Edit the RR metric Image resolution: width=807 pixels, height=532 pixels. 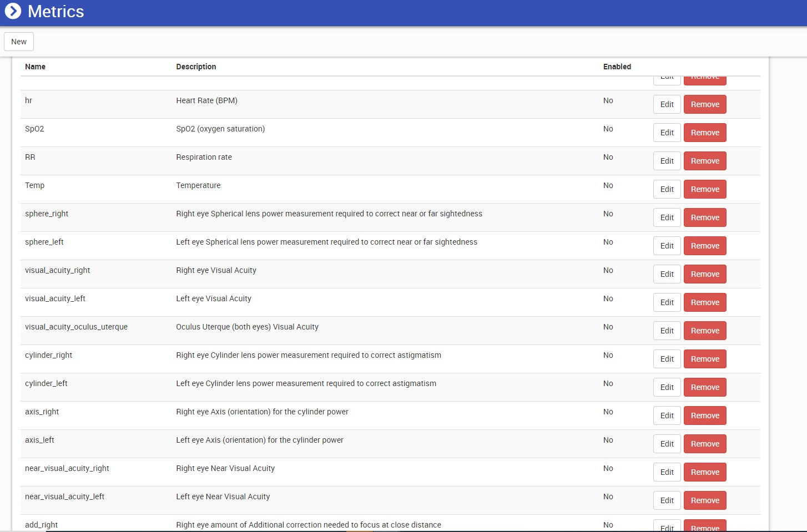click(667, 161)
